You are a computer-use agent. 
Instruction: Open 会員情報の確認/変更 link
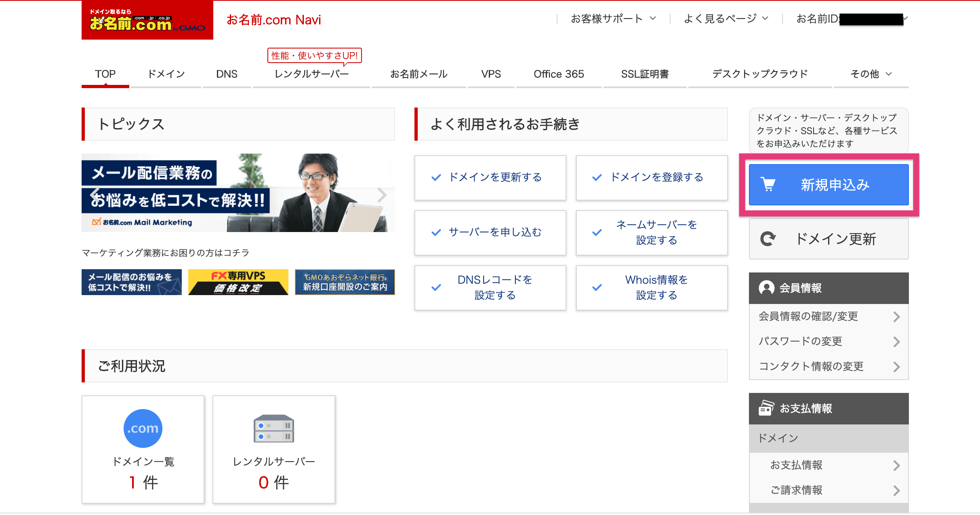click(808, 317)
